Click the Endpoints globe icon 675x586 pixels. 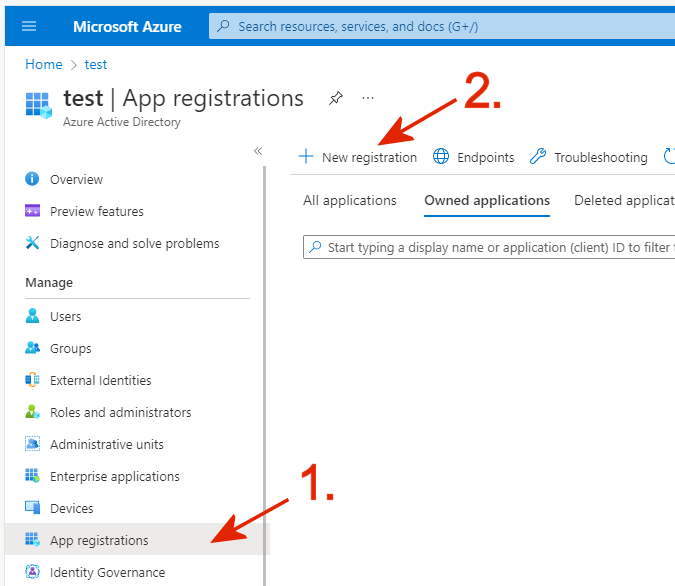[441, 156]
